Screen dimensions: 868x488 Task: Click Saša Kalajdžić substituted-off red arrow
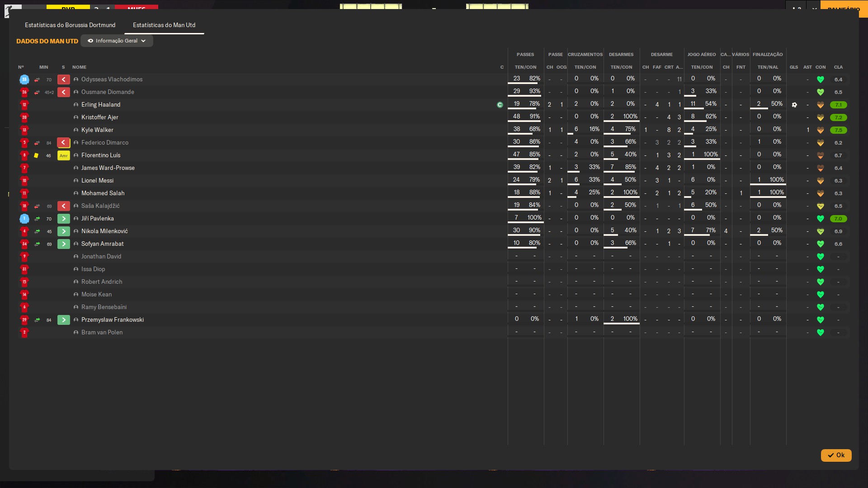pyautogui.click(x=64, y=206)
